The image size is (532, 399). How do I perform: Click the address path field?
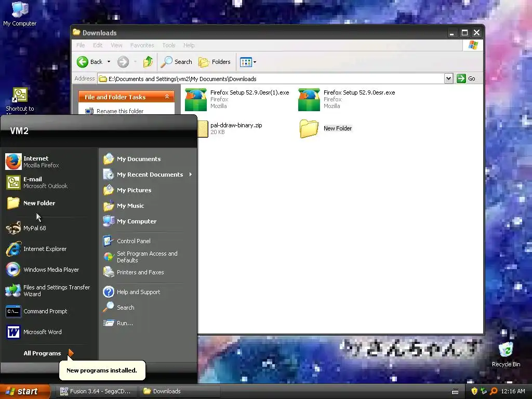coord(271,79)
